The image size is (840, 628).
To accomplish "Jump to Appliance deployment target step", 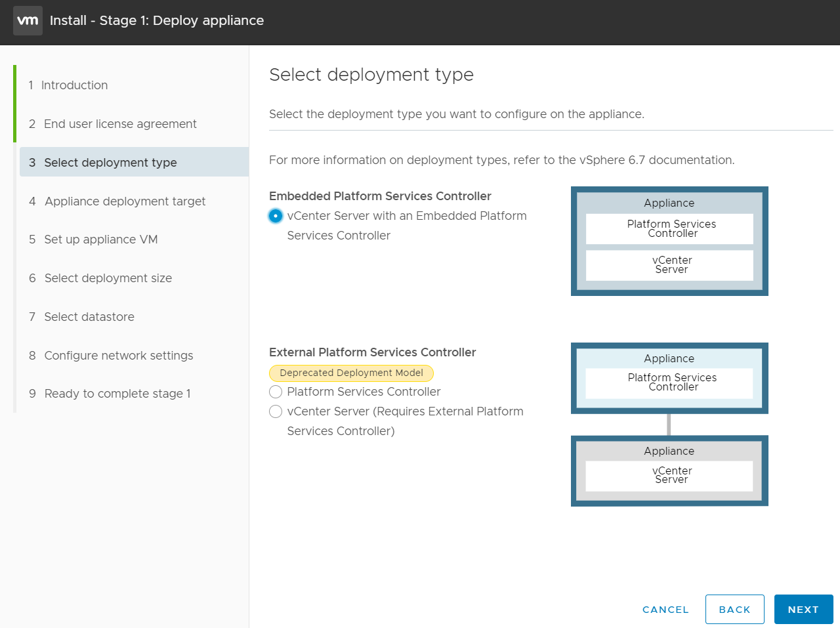I will pos(125,201).
